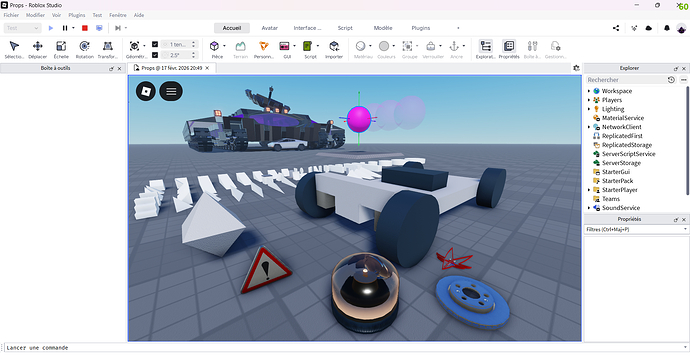Image resolution: width=690 pixels, height=364 pixels.
Task: Add a new Script
Action: tap(308, 49)
